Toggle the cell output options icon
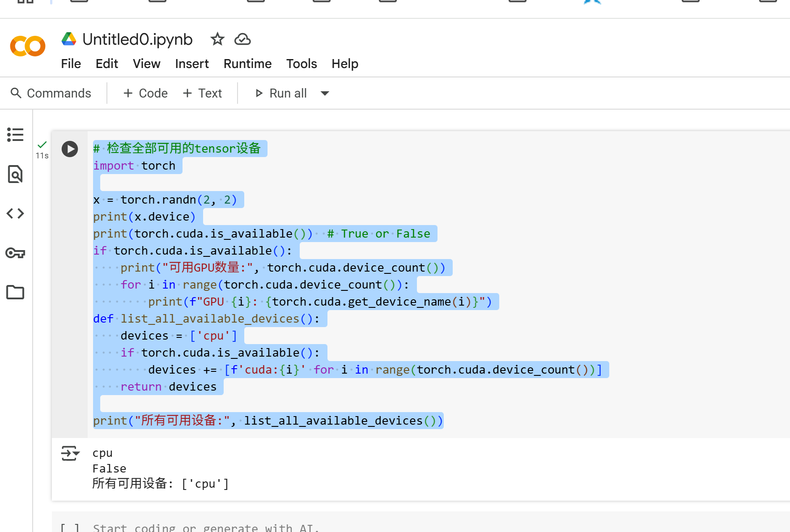This screenshot has height=532, width=790. [x=70, y=453]
